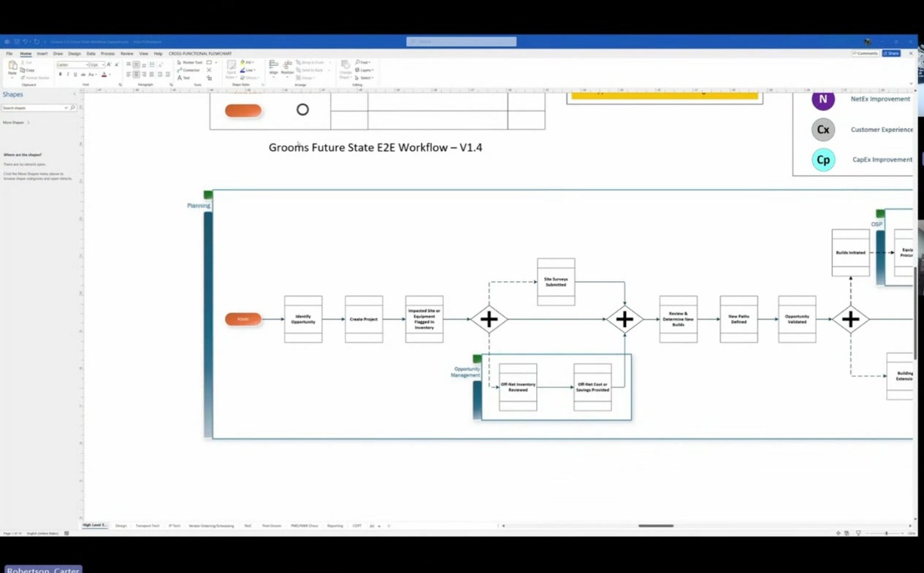Switch to the Design ribbon tab

[x=75, y=53]
